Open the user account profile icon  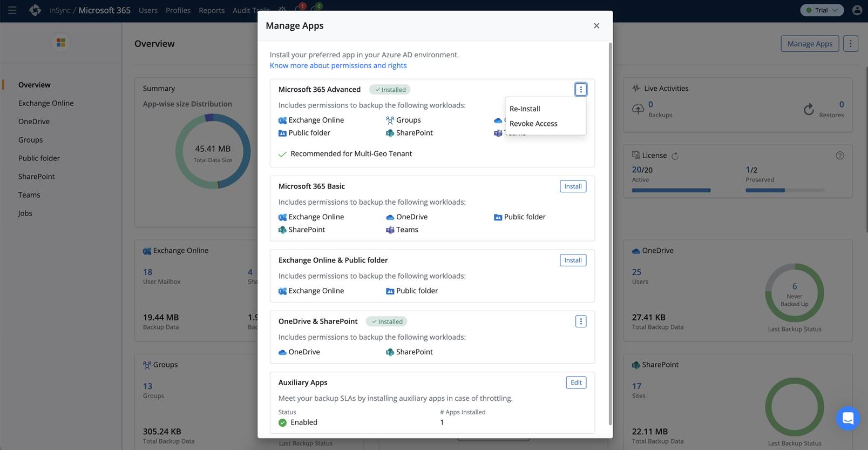[857, 10]
